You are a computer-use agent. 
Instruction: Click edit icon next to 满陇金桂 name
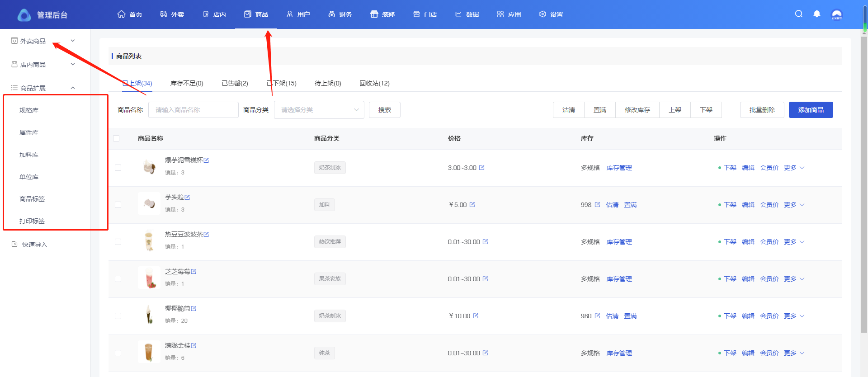(194, 346)
